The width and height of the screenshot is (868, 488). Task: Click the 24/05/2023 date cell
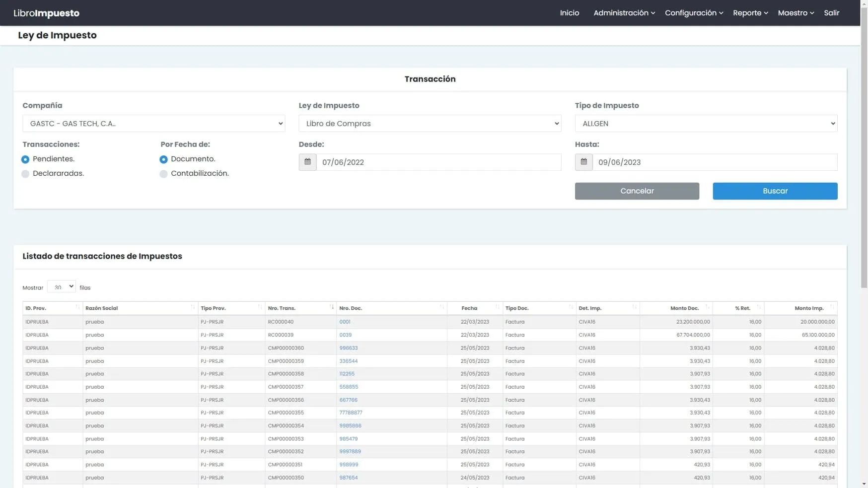point(475,478)
